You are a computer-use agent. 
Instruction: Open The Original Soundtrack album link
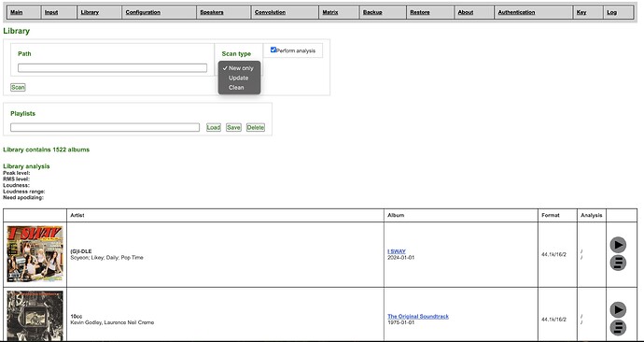coord(418,316)
